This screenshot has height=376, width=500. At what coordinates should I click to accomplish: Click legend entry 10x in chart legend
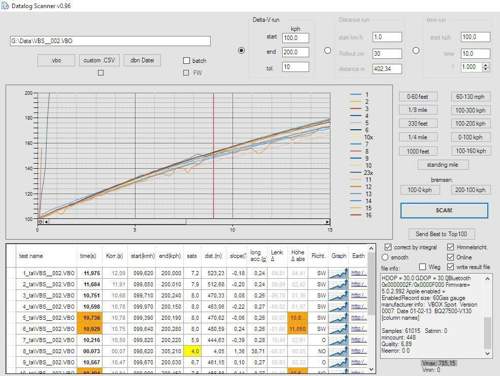[x=362, y=137]
